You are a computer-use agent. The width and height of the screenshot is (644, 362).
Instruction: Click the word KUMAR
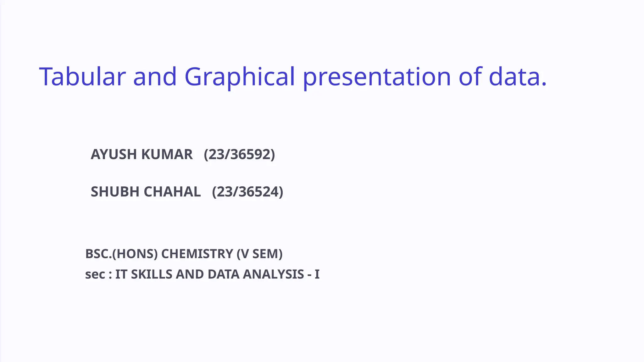click(167, 154)
